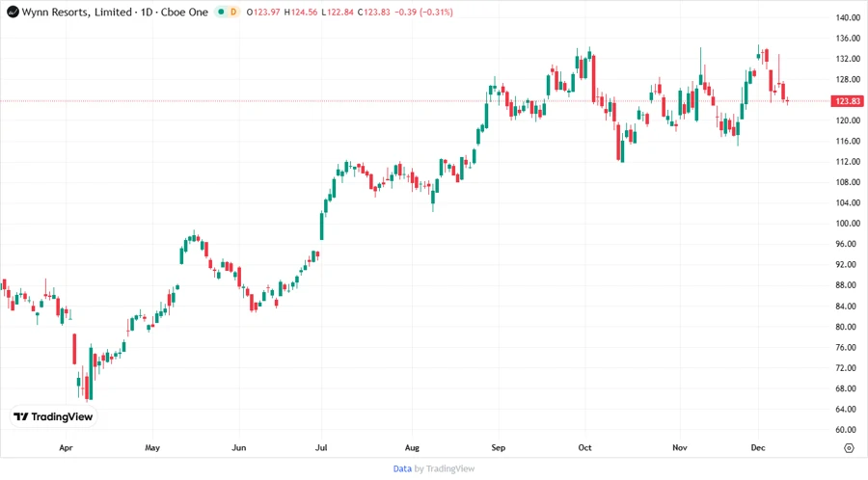Click the red 123.83 current price label
Screen dimensions: 868x480
click(x=848, y=100)
